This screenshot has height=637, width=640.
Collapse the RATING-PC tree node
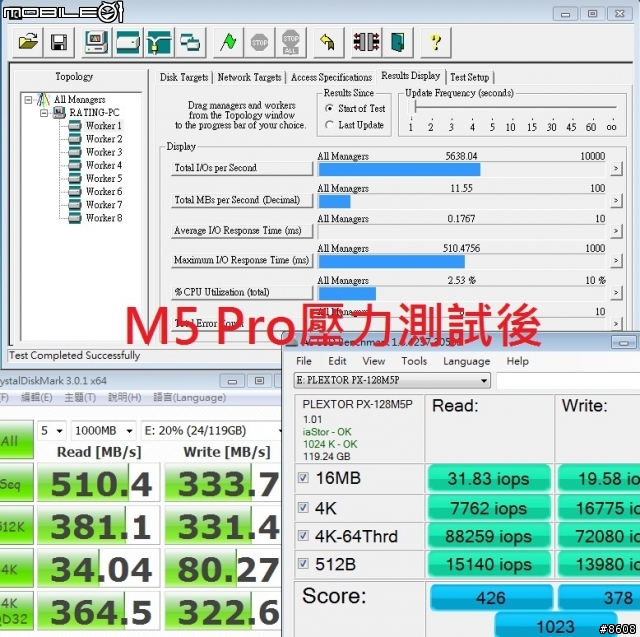[44, 113]
